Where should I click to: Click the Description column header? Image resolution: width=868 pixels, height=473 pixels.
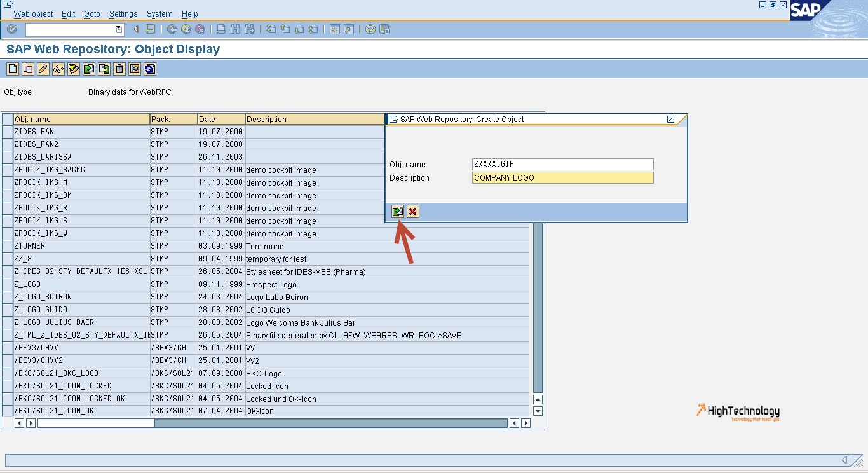click(x=315, y=119)
